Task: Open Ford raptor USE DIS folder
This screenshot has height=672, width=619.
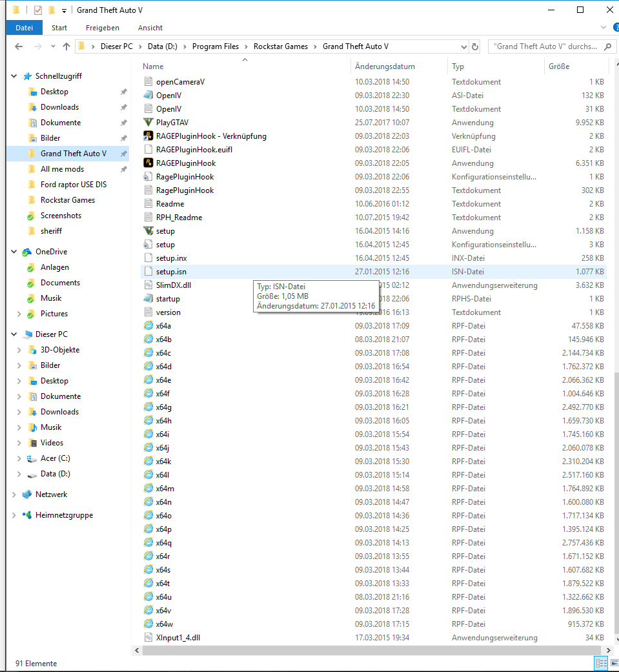Action: pyautogui.click(x=74, y=185)
